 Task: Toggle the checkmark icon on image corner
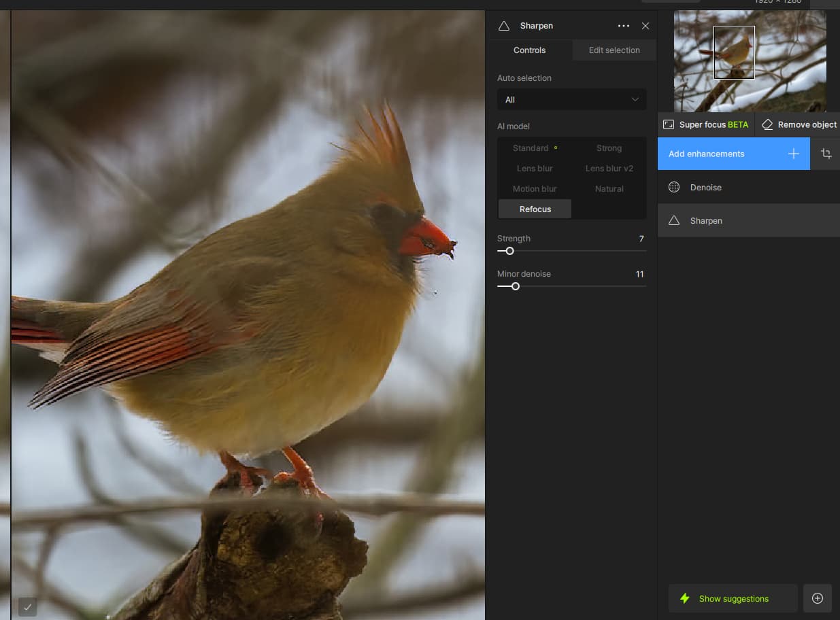27,606
